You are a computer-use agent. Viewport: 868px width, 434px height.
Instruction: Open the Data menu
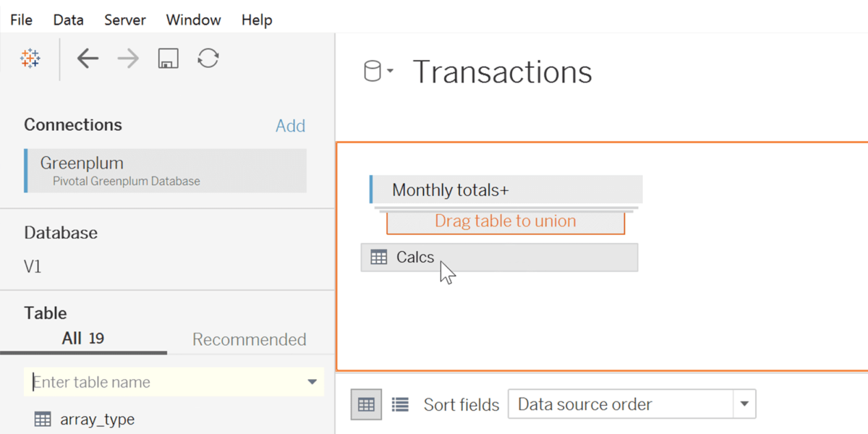[67, 20]
